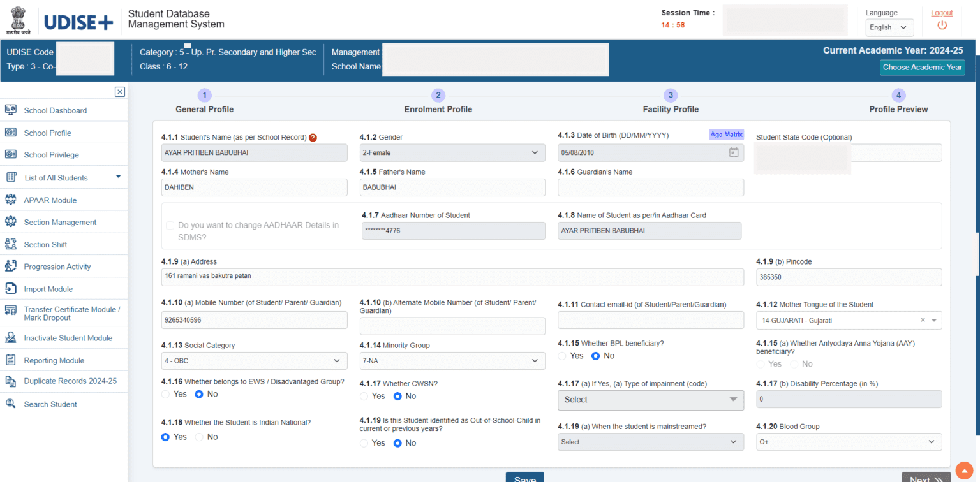980x482 pixels.
Task: Open the Import Module icon
Action: (13, 288)
